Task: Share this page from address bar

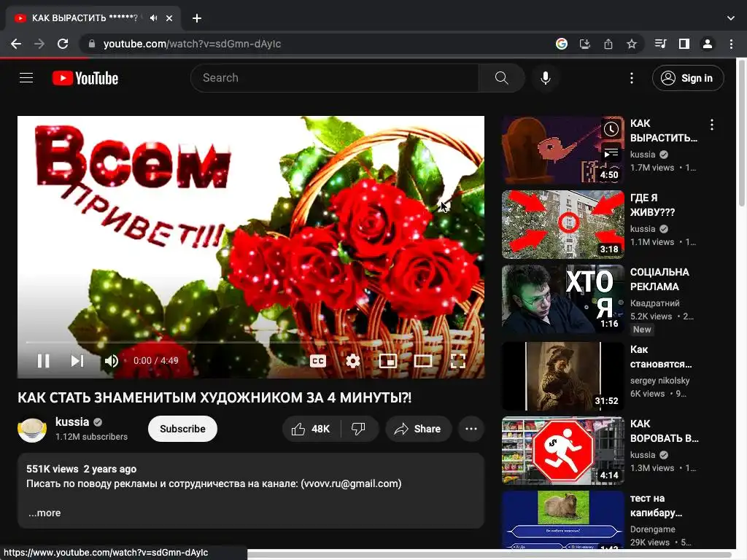Action: coord(608,44)
